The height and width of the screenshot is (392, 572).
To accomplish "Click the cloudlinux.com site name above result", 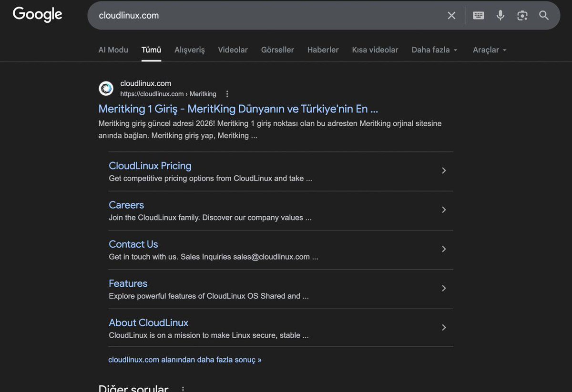I will point(146,83).
